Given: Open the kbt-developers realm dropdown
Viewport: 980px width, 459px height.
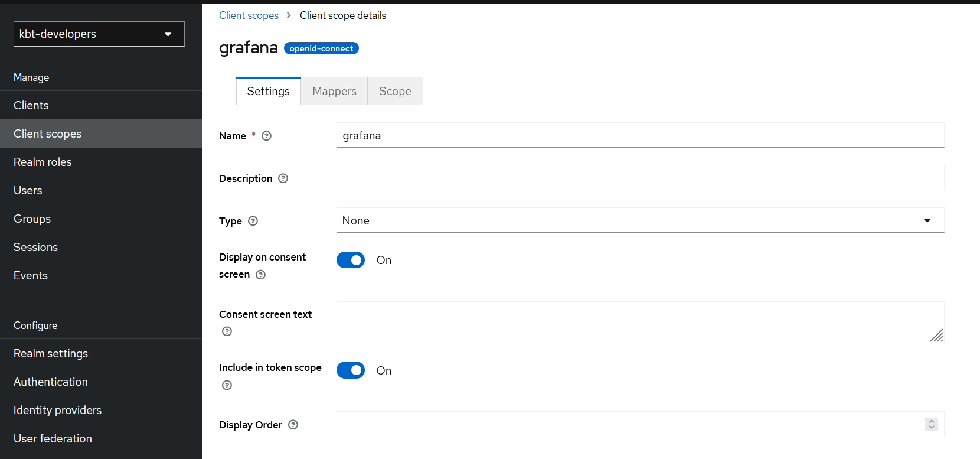Looking at the screenshot, I should pos(99,34).
